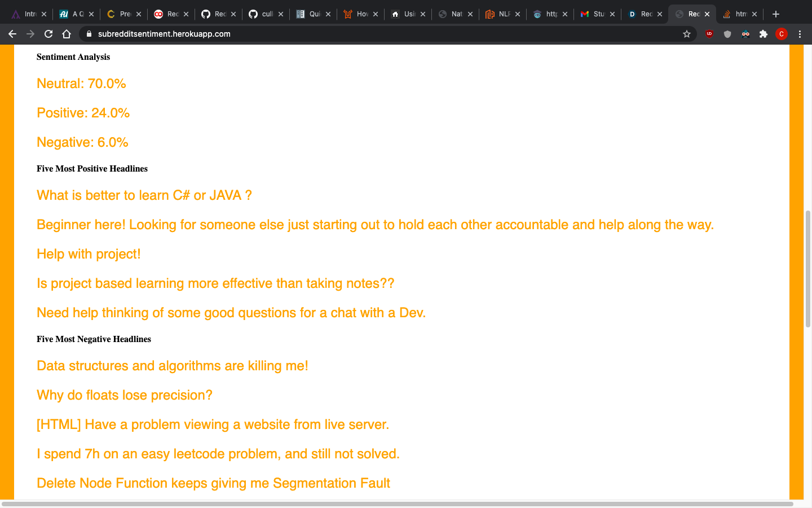Click the Five Most Negative Headlines heading
The image size is (812, 508).
tap(94, 339)
